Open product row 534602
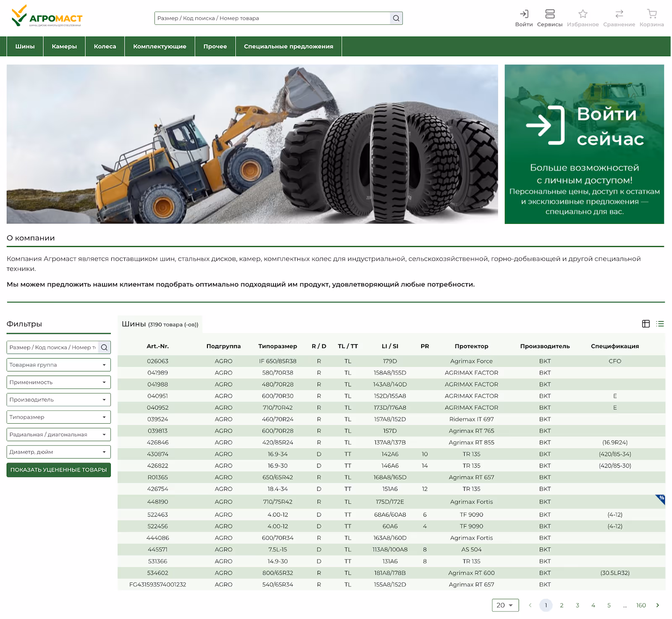Viewport: 672px width, 619px height. 391,573
